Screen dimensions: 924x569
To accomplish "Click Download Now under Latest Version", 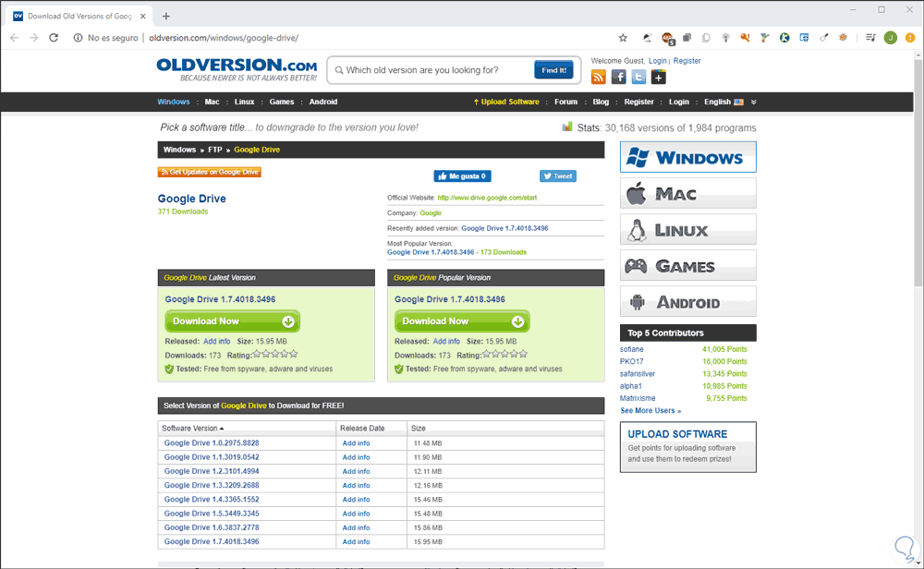I will pos(232,321).
